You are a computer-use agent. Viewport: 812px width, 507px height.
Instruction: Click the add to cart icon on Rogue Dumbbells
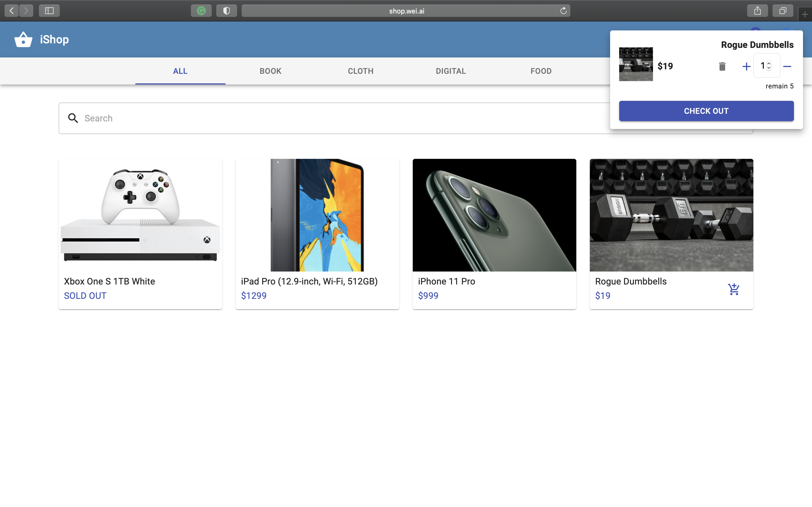coord(734,288)
